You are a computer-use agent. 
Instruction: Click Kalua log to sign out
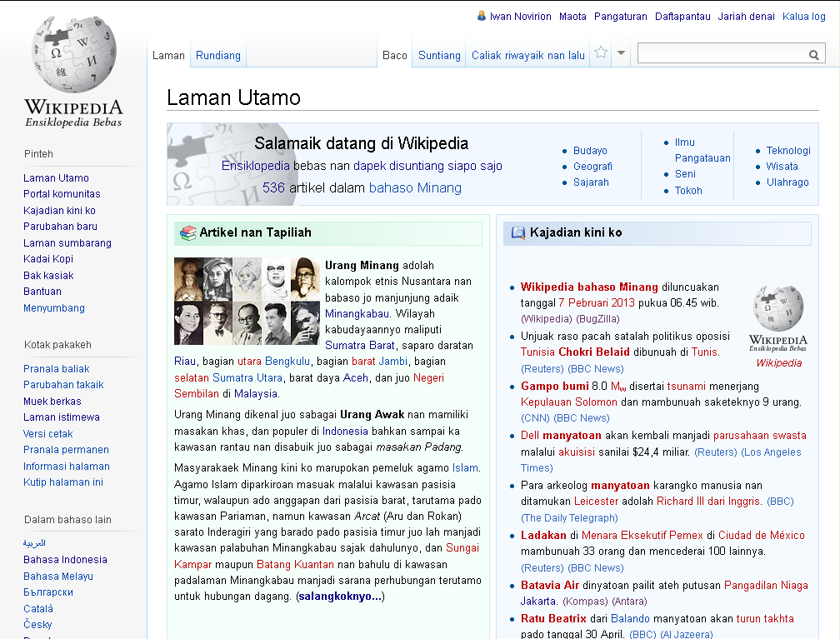coord(803,16)
